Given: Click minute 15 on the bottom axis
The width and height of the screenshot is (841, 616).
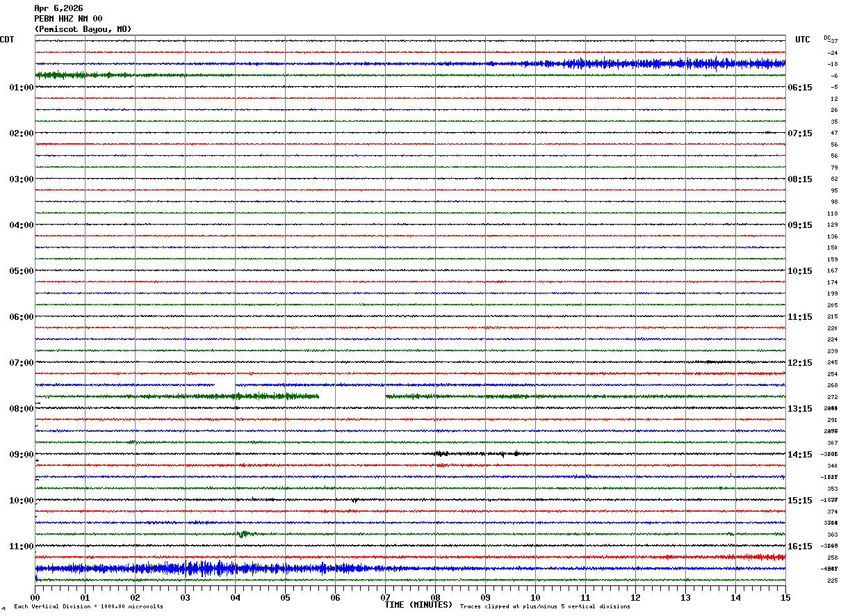Looking at the screenshot, I should click(785, 597).
